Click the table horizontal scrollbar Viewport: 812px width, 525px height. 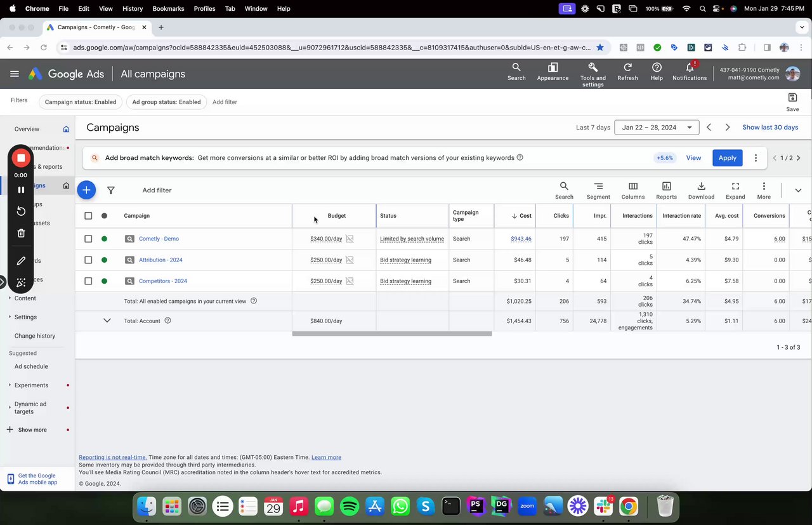391,333
